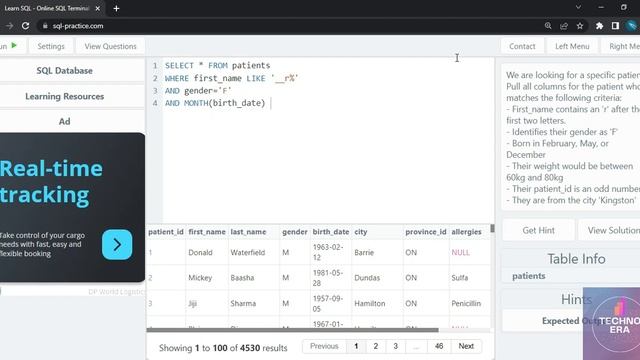
Task: Toggle browser side panel
Action: click(615, 26)
